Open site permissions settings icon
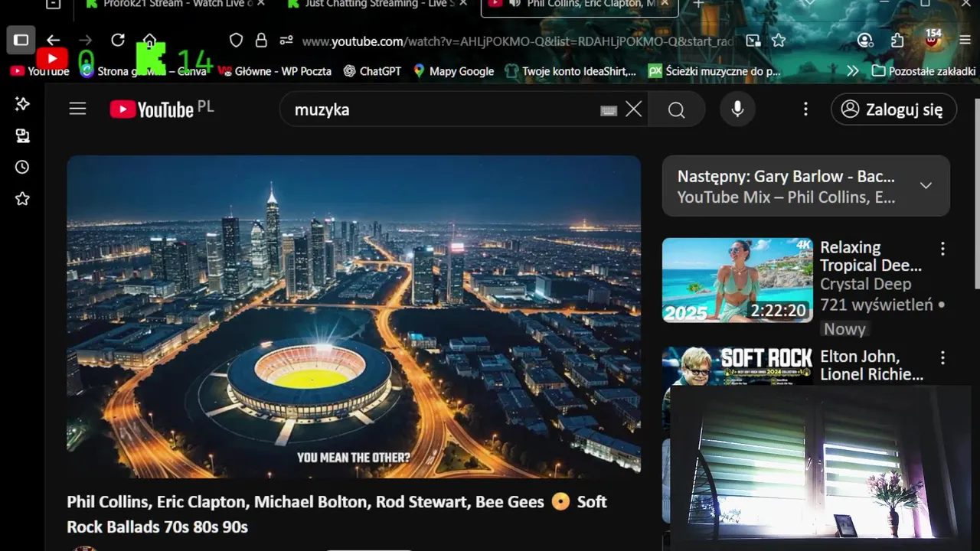 click(286, 41)
